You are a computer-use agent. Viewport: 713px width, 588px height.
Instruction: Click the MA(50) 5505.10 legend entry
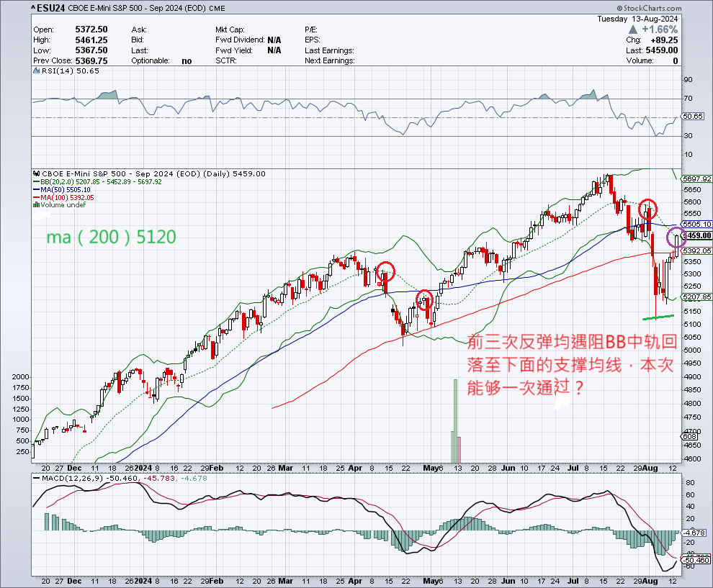(66, 190)
